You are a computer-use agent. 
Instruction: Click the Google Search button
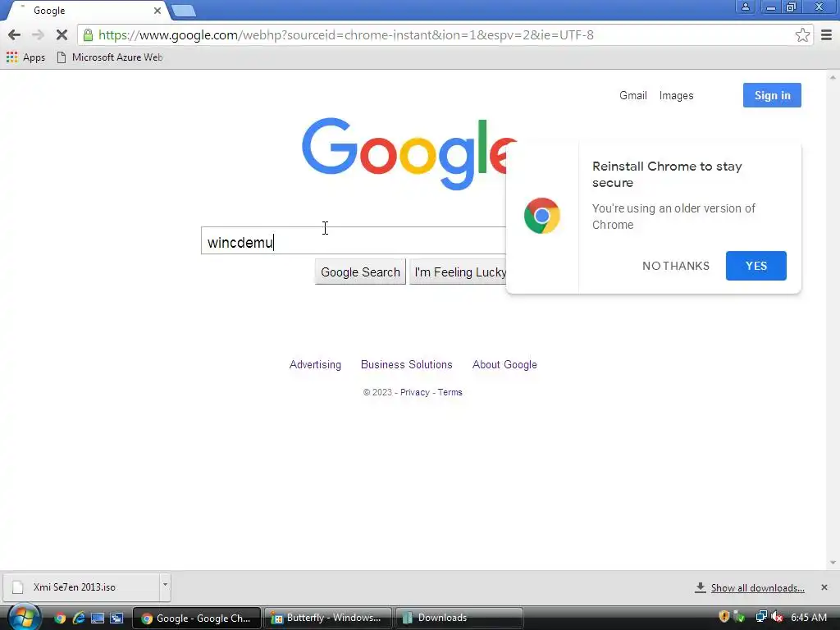click(x=360, y=272)
